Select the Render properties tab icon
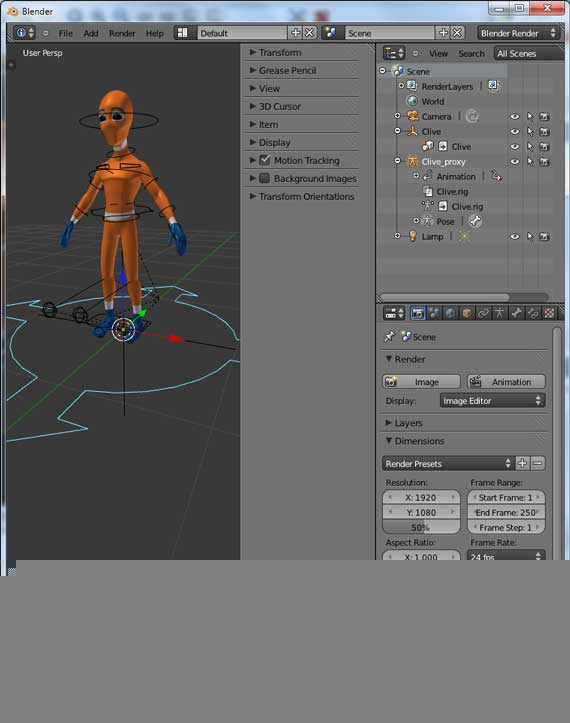The height and width of the screenshot is (723, 570). pos(418,314)
